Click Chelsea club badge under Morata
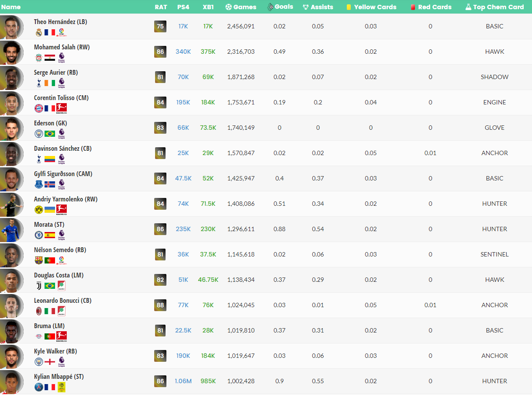 coord(39,235)
